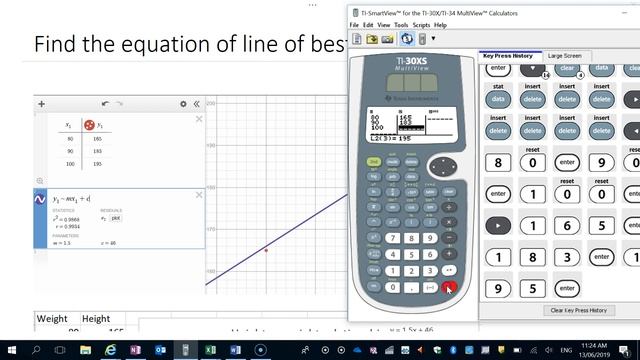Click the multiply key on the calculator

[x=449, y=222]
